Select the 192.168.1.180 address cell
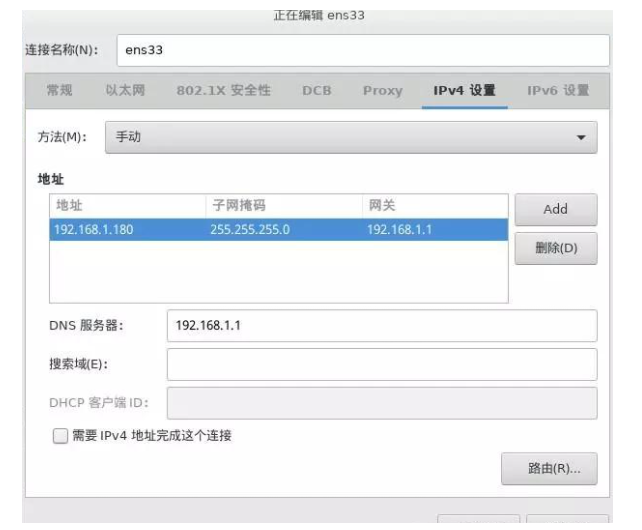Image resolution: width=642 pixels, height=530 pixels. [127, 229]
